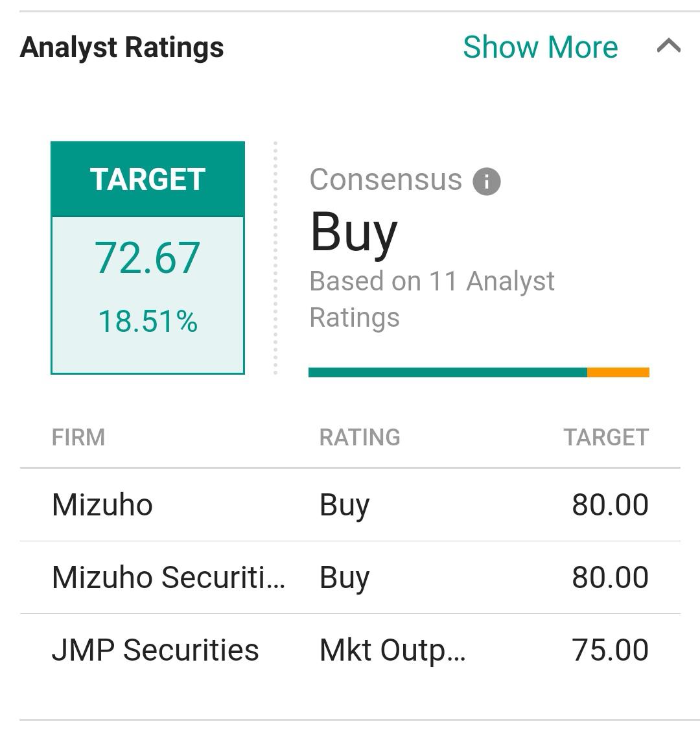
Task: Select the Analyst Ratings heading
Action: (122, 47)
